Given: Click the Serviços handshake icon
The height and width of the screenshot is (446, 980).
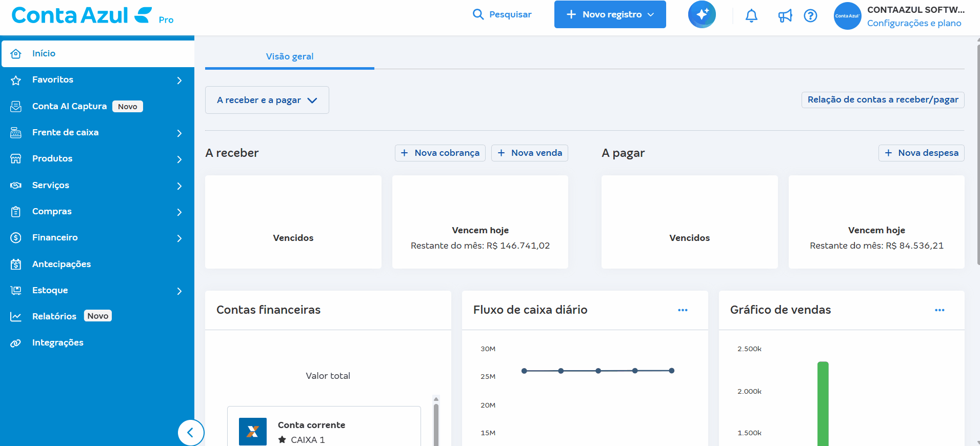Looking at the screenshot, I should coord(16,185).
